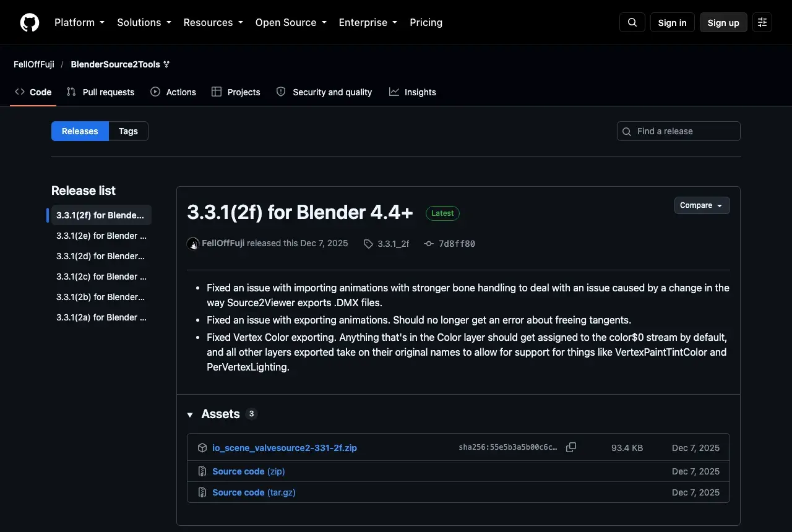This screenshot has height=532, width=792.
Task: Expand the Open Source menu
Action: (x=291, y=22)
